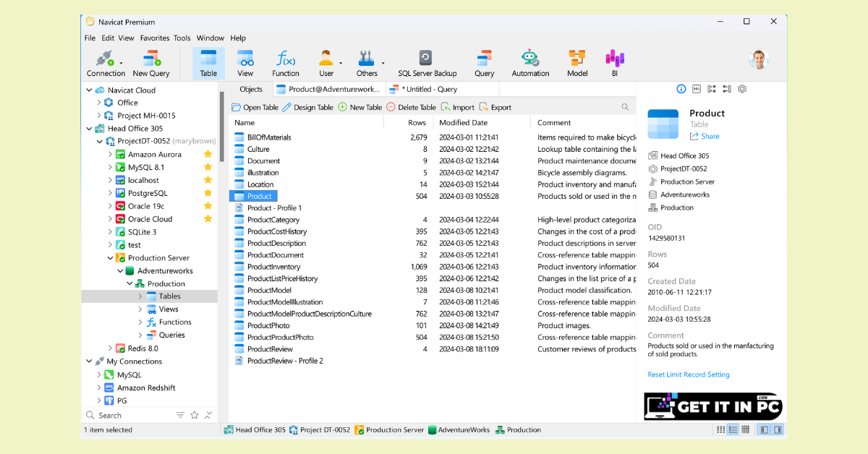Show the General info pane icon

[681, 89]
